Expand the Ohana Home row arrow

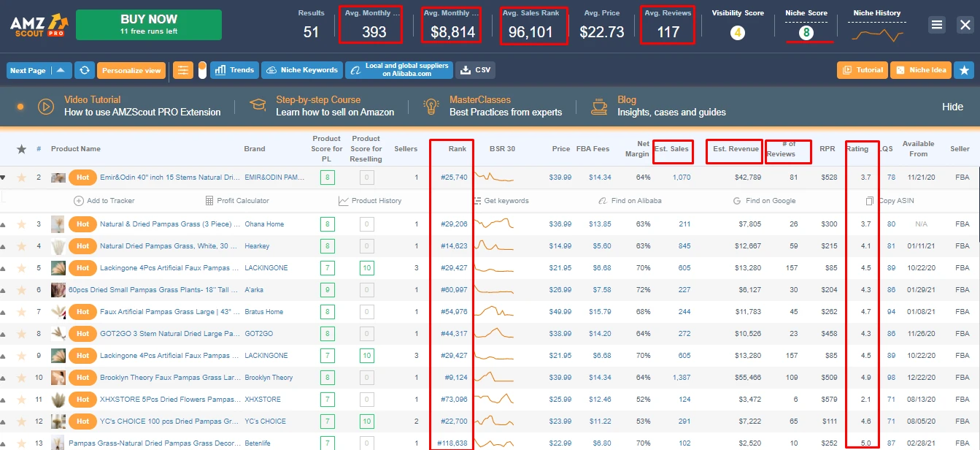coord(3,224)
